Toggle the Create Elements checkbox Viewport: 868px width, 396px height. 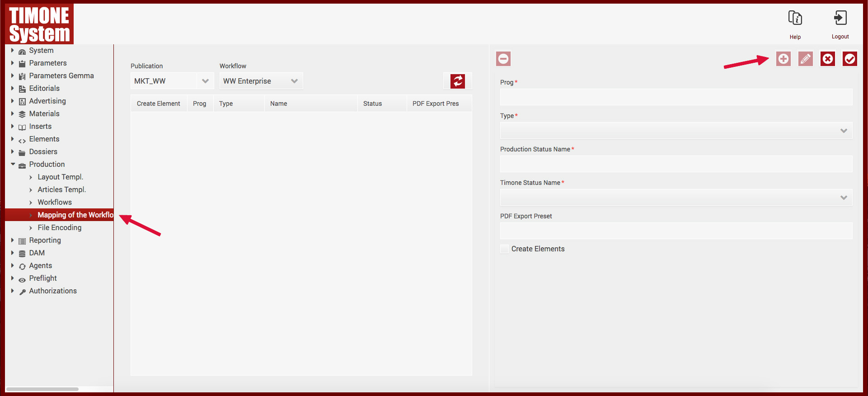tap(505, 249)
